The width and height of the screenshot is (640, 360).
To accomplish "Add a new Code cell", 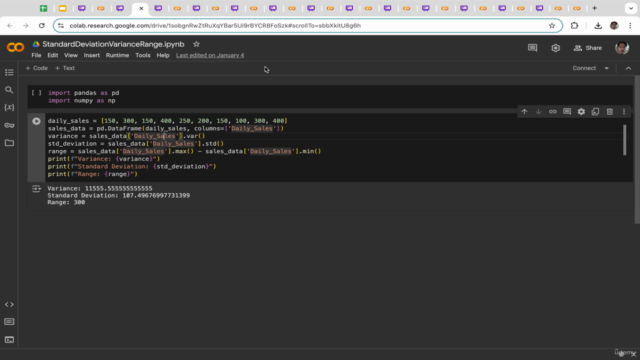I will (x=37, y=68).
